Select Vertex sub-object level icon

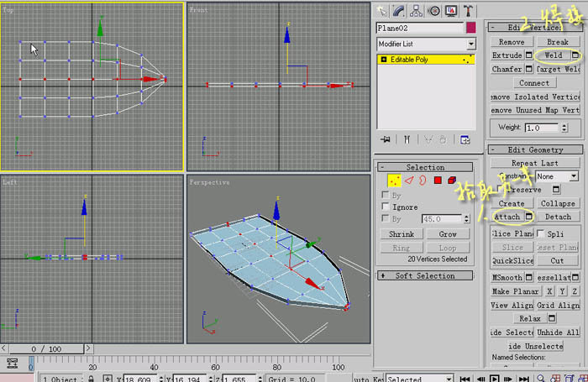(x=394, y=181)
